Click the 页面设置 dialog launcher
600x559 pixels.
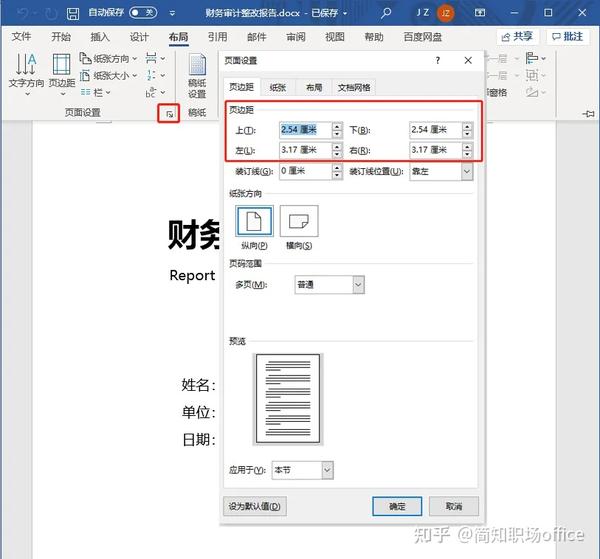pos(169,114)
